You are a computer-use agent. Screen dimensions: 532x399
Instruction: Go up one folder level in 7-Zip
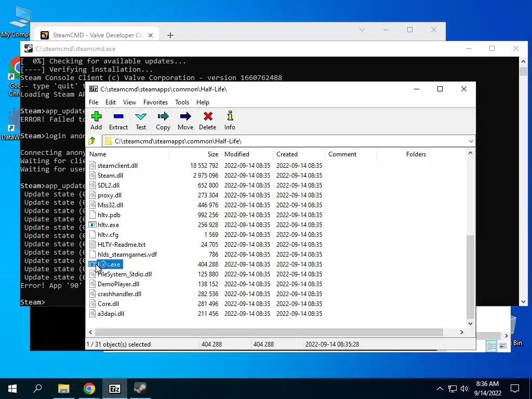coord(92,141)
